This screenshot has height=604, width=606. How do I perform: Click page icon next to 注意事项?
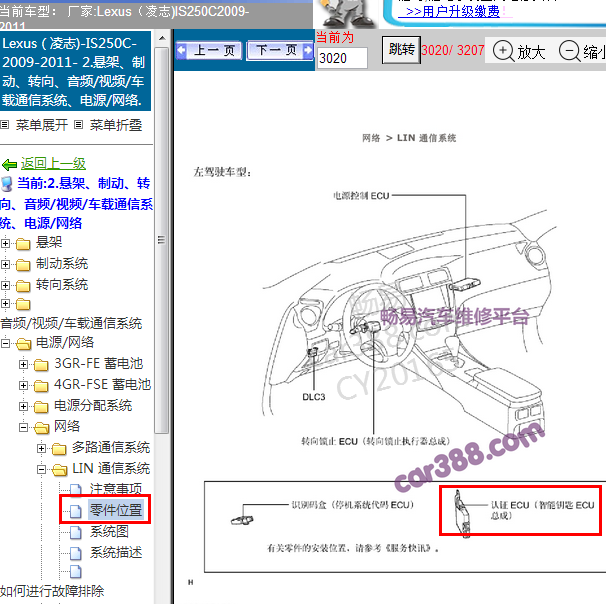tap(76, 490)
